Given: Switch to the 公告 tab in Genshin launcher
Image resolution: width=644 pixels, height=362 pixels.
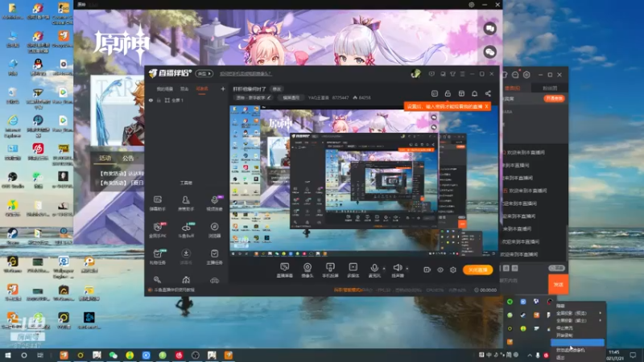Looking at the screenshot, I should point(128,158).
